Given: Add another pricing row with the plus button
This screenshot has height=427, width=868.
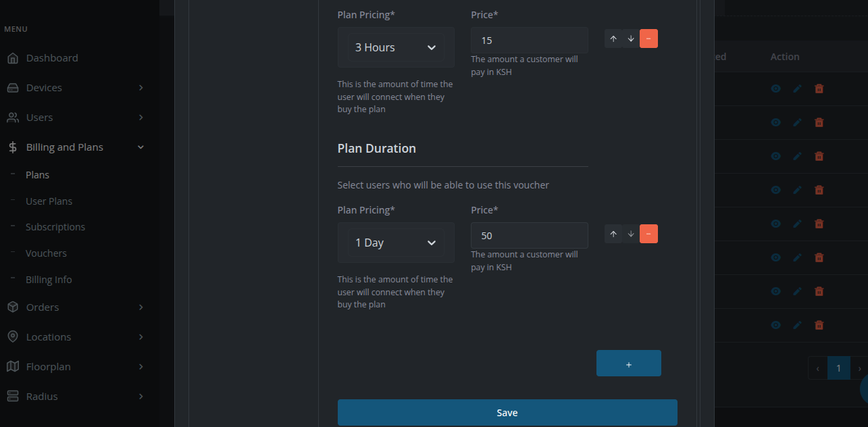Looking at the screenshot, I should coord(628,363).
